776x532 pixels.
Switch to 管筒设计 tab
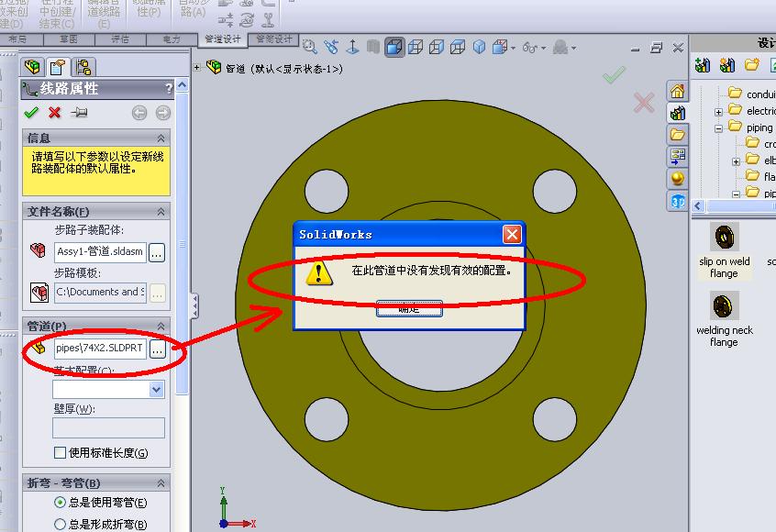(x=273, y=39)
